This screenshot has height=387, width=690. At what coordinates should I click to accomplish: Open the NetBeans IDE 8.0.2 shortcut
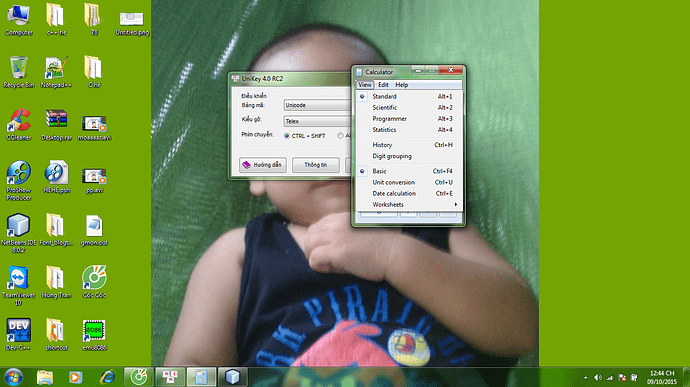pos(18,233)
